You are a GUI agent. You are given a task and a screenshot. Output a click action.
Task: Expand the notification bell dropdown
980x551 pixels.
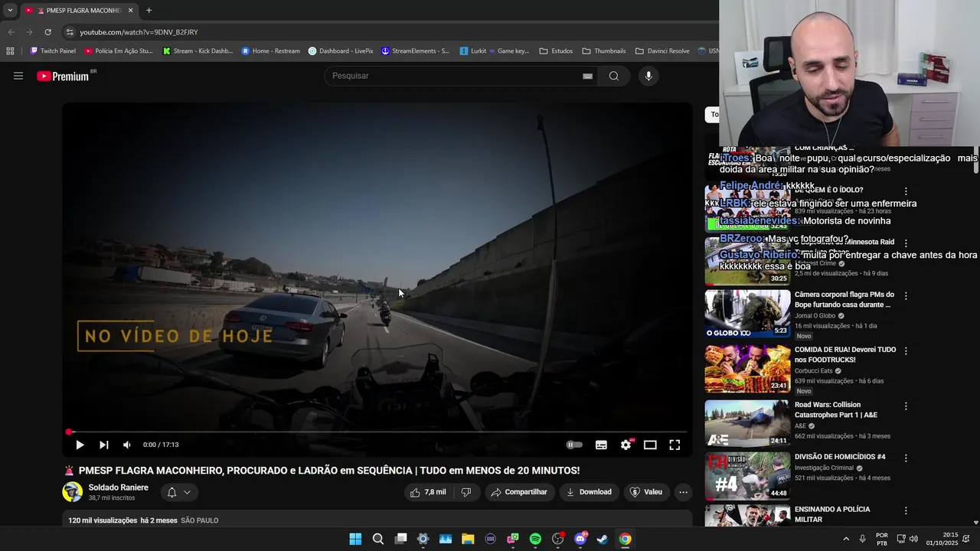pos(179,492)
